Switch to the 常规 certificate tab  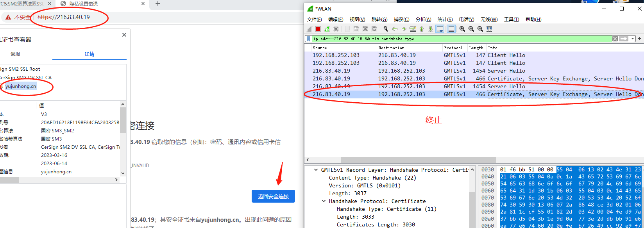coord(15,54)
